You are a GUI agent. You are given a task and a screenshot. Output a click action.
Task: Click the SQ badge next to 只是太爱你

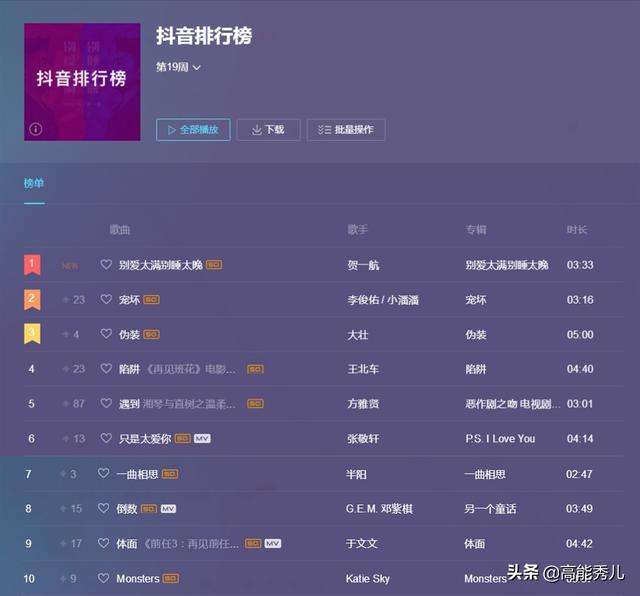182,438
